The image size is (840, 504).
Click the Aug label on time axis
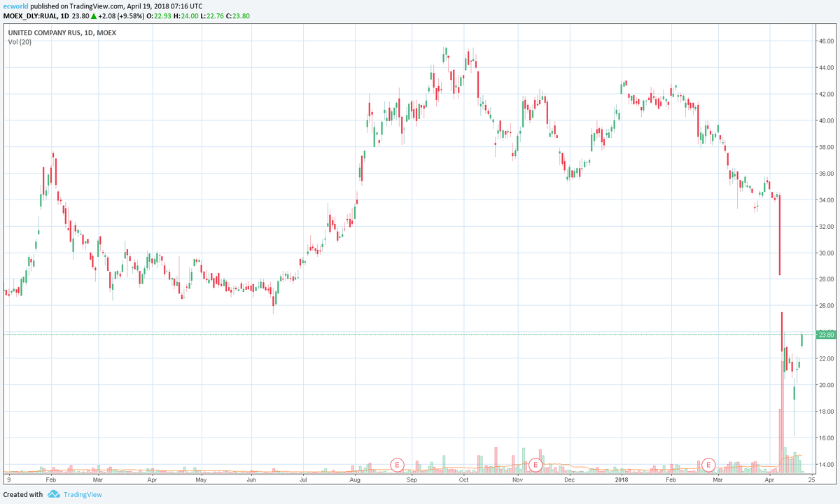click(355, 480)
